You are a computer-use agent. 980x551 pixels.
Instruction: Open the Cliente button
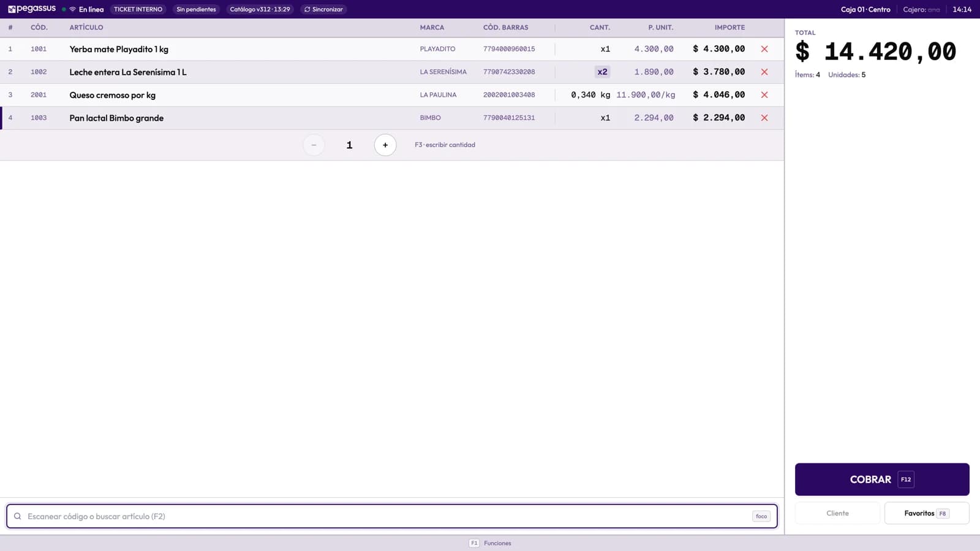coord(837,513)
